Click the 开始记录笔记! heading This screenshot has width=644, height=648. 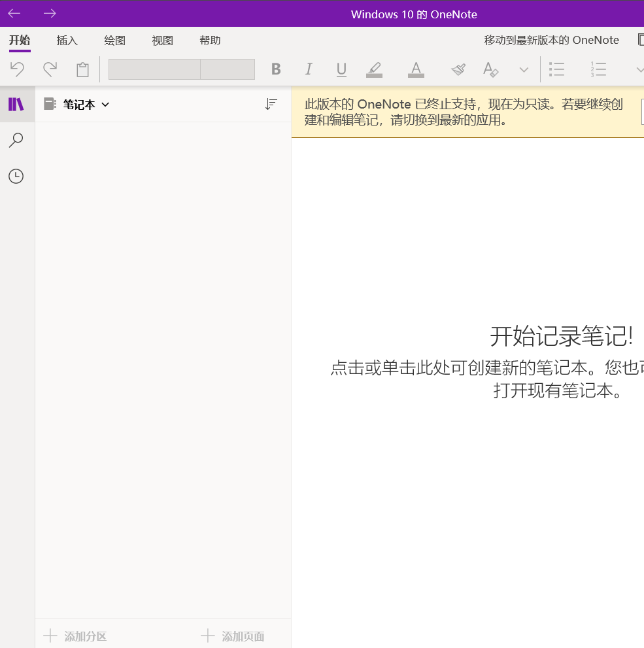(x=561, y=335)
